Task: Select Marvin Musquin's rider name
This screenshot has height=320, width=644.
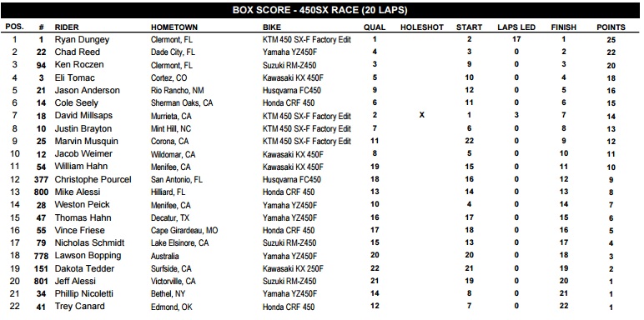Action: 86,141
